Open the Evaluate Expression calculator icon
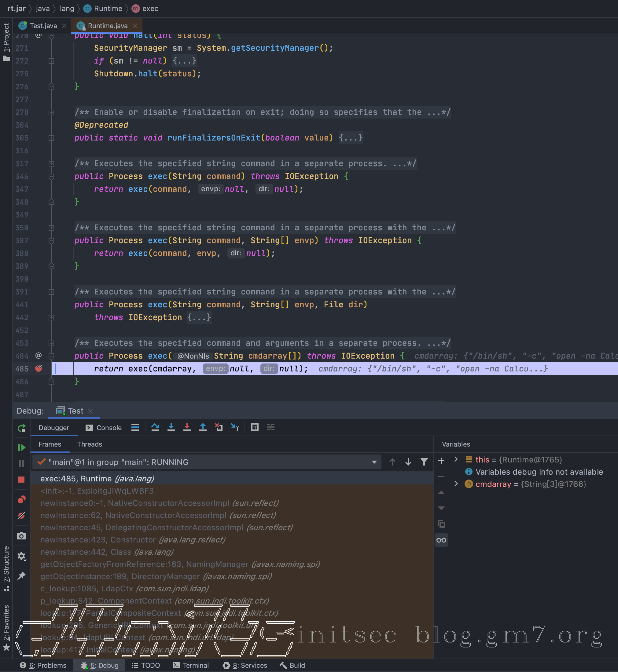618x672 pixels. 255,427
